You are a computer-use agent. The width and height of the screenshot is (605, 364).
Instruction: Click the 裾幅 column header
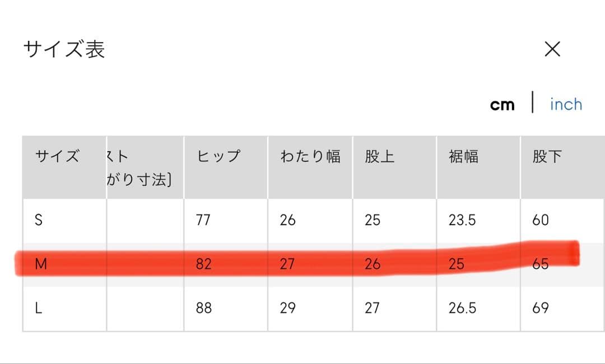(463, 156)
